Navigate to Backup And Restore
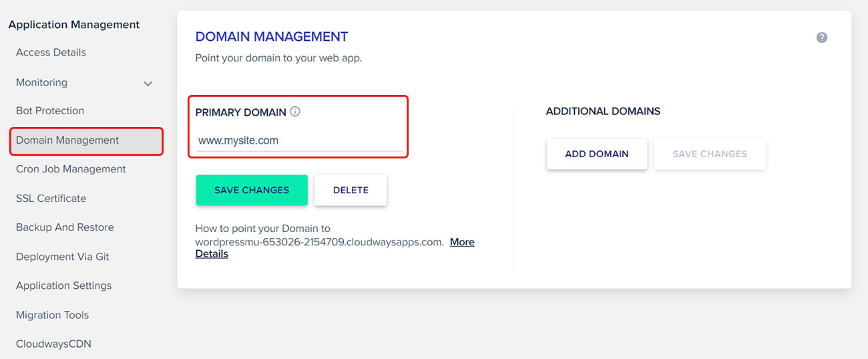 pos(65,227)
